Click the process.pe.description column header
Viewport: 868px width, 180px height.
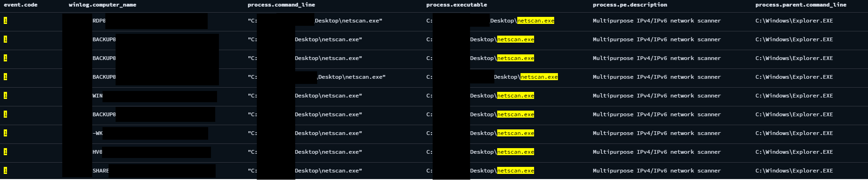630,5
